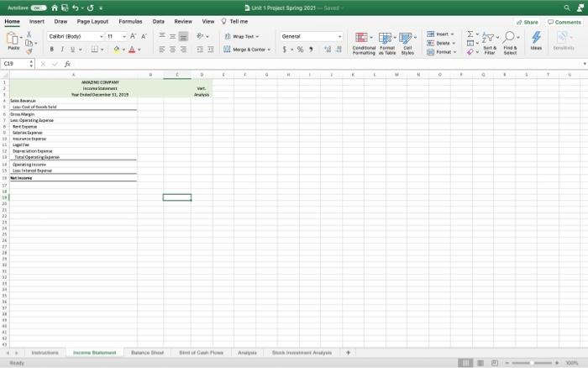Open the Format cells dropdown

(x=441, y=52)
